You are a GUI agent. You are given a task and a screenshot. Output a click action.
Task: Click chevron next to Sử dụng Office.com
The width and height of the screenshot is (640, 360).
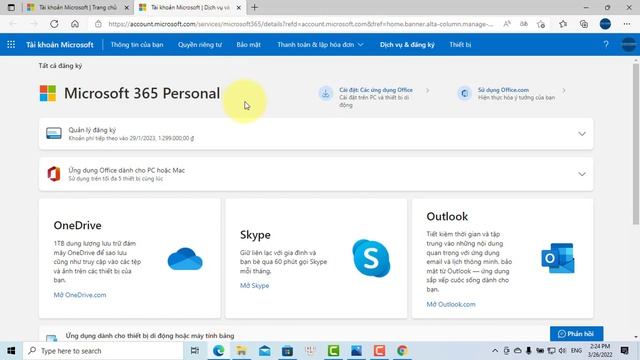[x=564, y=90]
